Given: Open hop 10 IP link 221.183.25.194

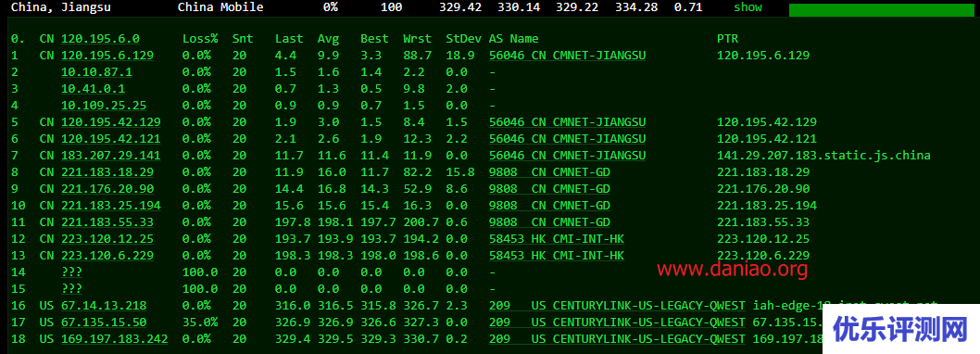Looking at the screenshot, I should pyautogui.click(x=110, y=205).
